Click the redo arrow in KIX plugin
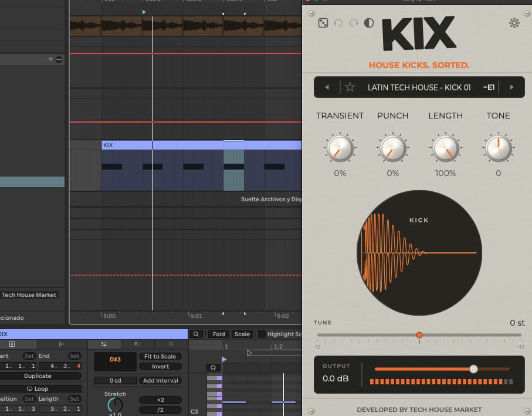Screen dimensions: 532x416 [354, 23]
